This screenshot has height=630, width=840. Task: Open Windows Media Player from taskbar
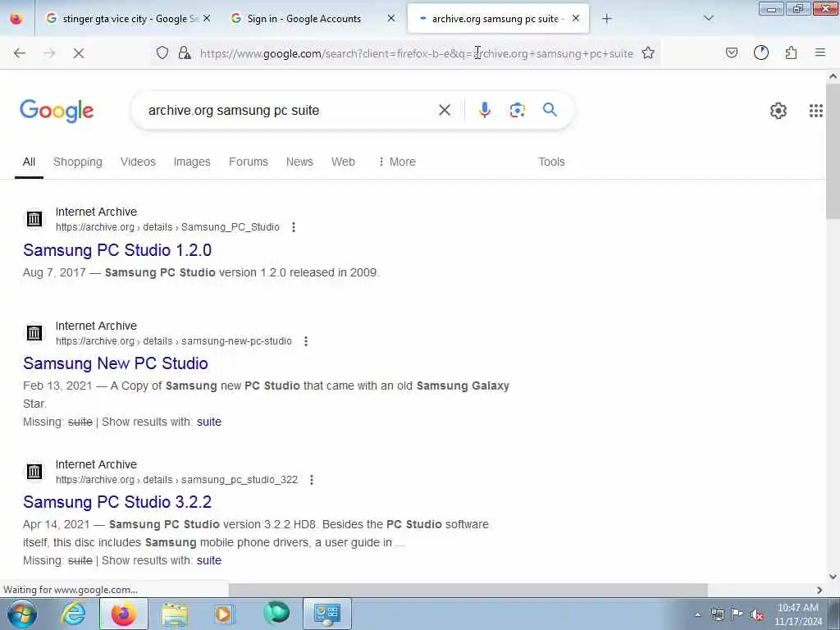coord(225,614)
